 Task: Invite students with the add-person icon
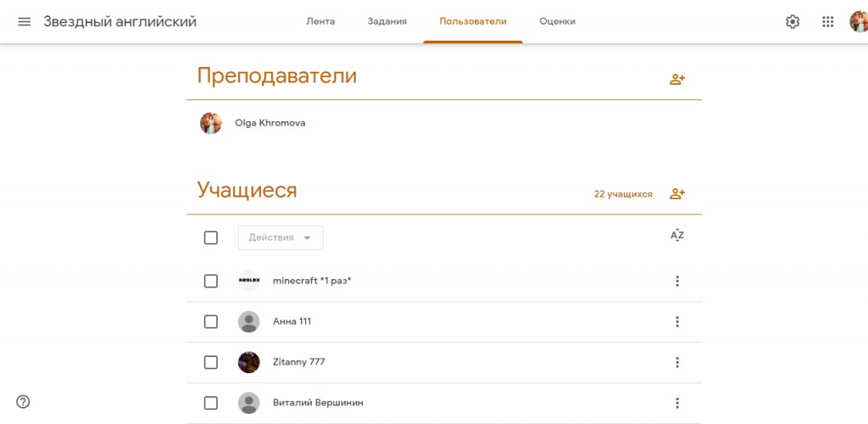pyautogui.click(x=677, y=193)
